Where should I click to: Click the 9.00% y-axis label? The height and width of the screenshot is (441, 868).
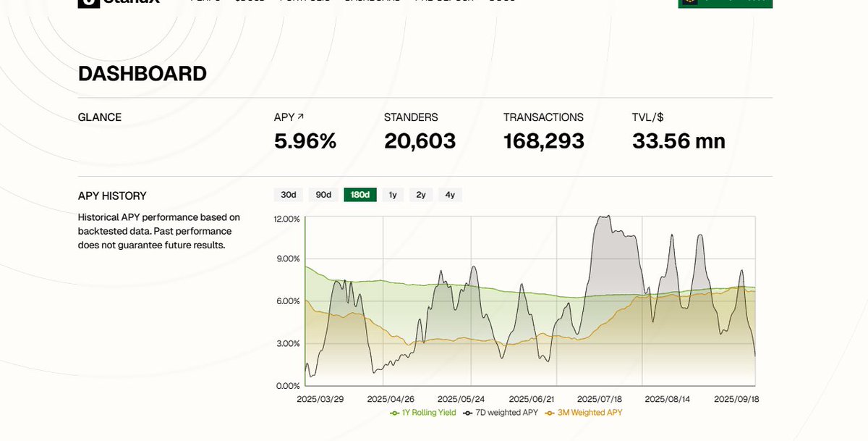point(289,259)
